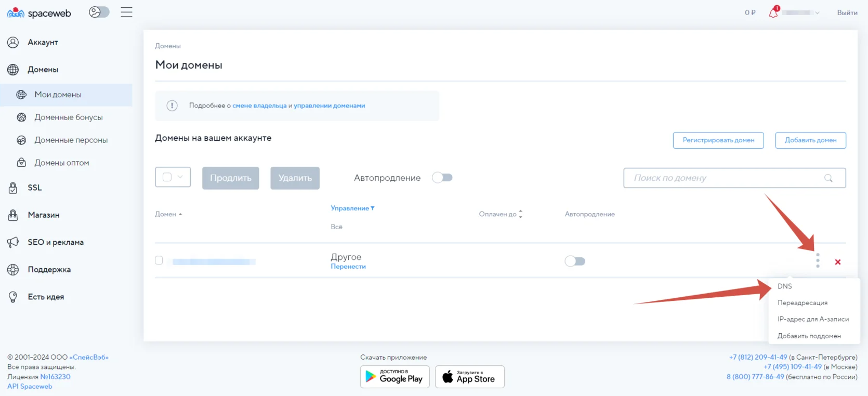Image resolution: width=868 pixels, height=396 pixels.
Task: Enable the bulk Автопродление toggle
Action: [442, 178]
